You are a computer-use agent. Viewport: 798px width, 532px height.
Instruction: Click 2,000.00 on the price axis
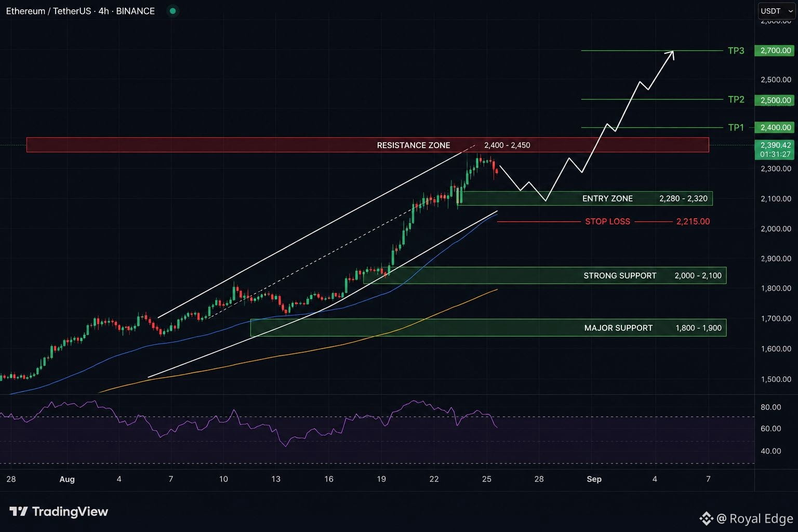click(776, 229)
